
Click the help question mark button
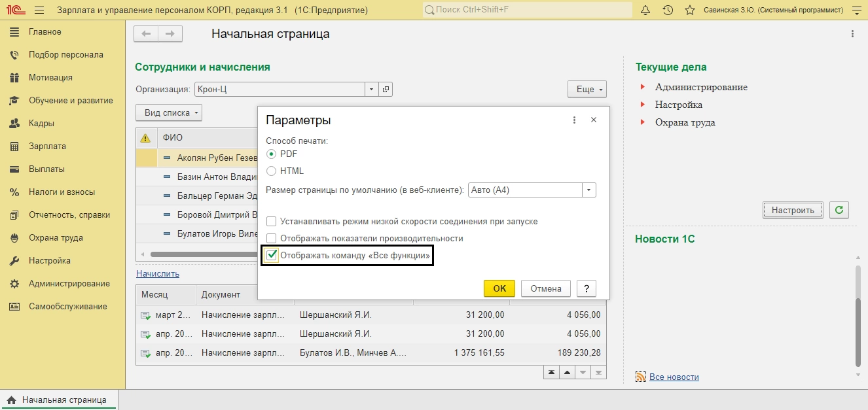tap(587, 288)
